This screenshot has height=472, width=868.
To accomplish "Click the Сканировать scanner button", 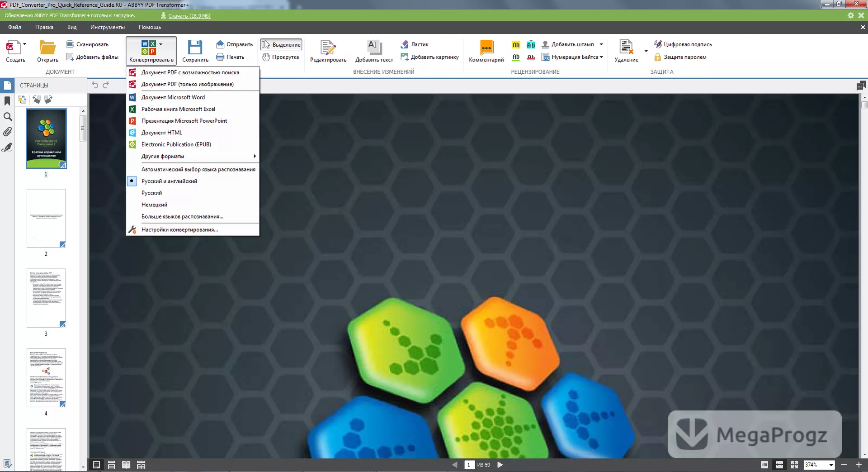I will tap(87, 44).
